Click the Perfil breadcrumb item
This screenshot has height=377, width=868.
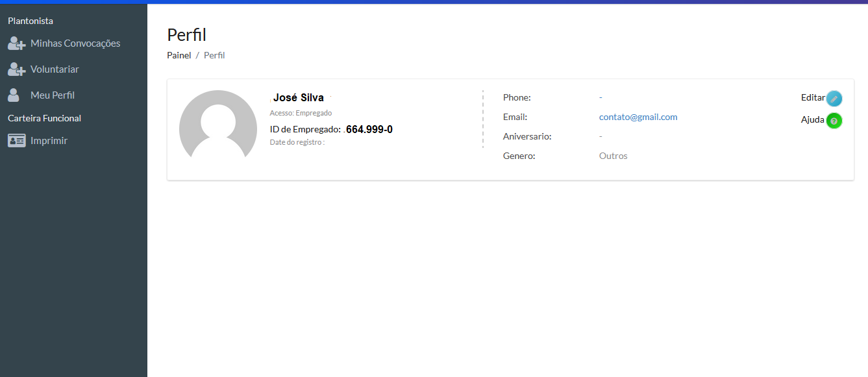click(214, 55)
